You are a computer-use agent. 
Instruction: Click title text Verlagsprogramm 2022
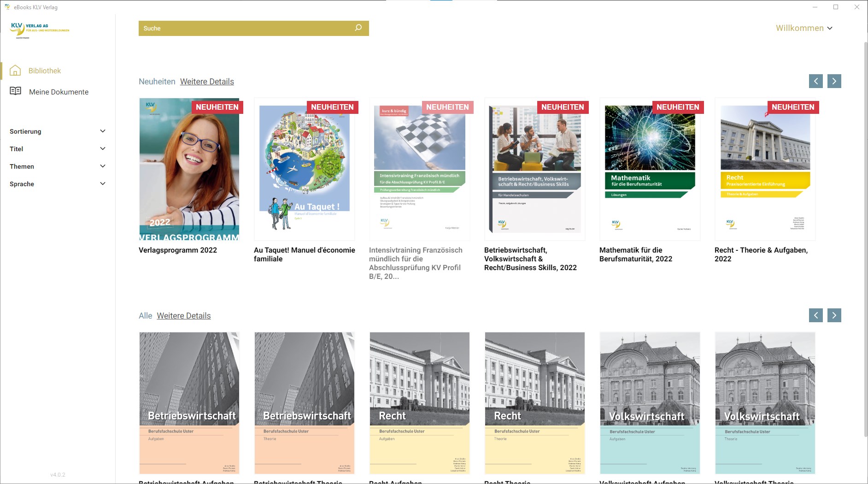coord(178,250)
